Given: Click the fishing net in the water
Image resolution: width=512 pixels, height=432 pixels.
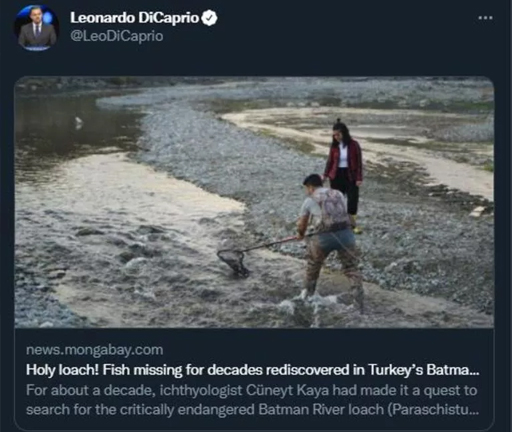Looking at the screenshot, I should [233, 262].
